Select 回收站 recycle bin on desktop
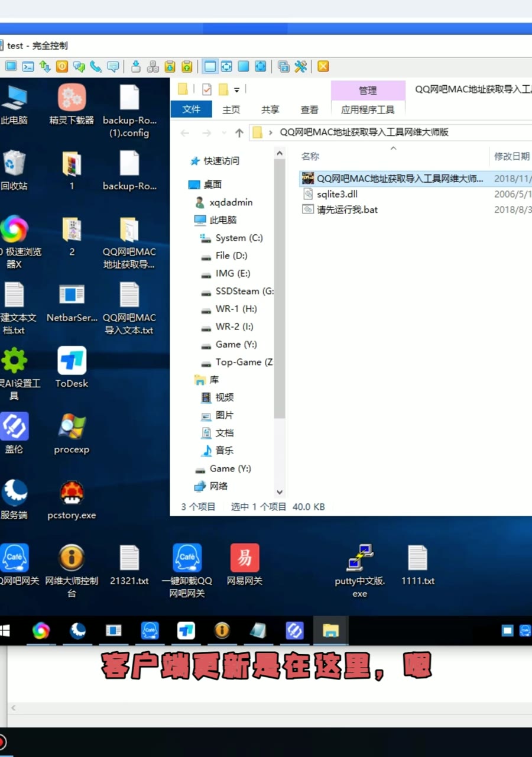 (14, 170)
